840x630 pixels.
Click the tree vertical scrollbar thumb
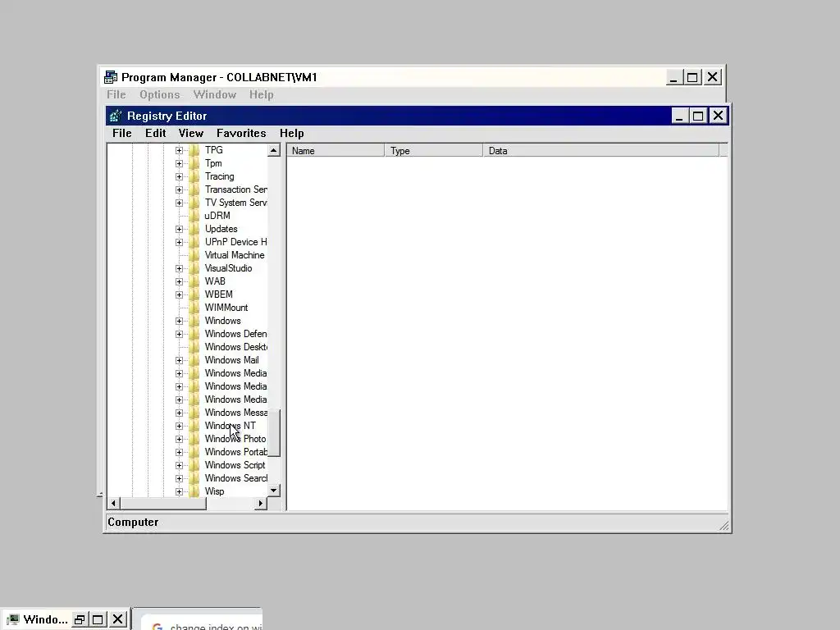pyautogui.click(x=274, y=433)
